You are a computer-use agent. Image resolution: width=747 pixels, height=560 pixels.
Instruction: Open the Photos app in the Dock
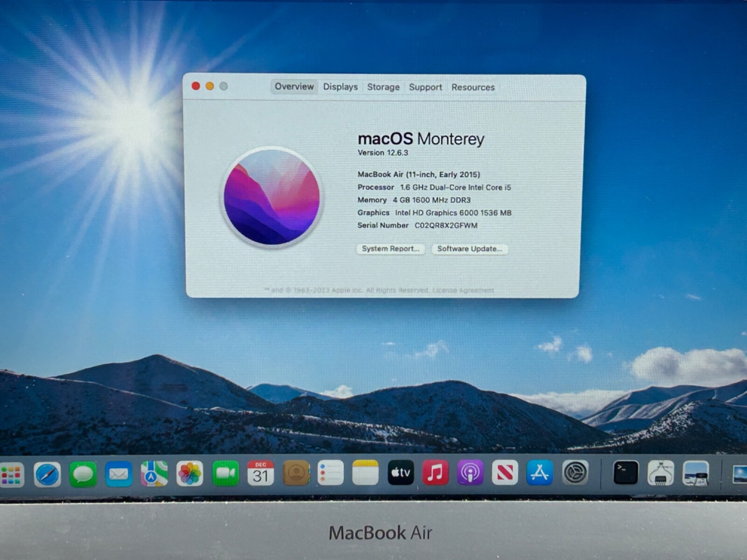190,474
